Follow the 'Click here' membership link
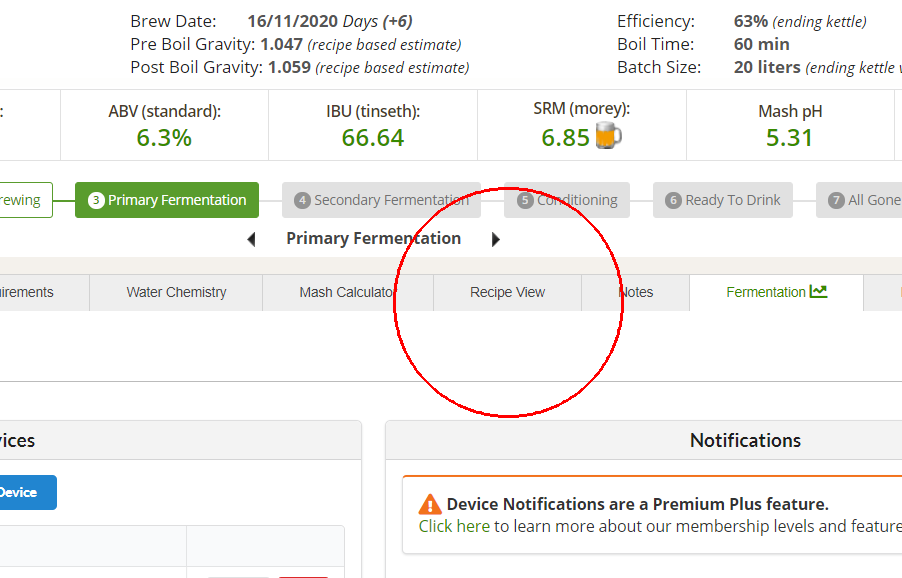The width and height of the screenshot is (902, 578). [454, 526]
